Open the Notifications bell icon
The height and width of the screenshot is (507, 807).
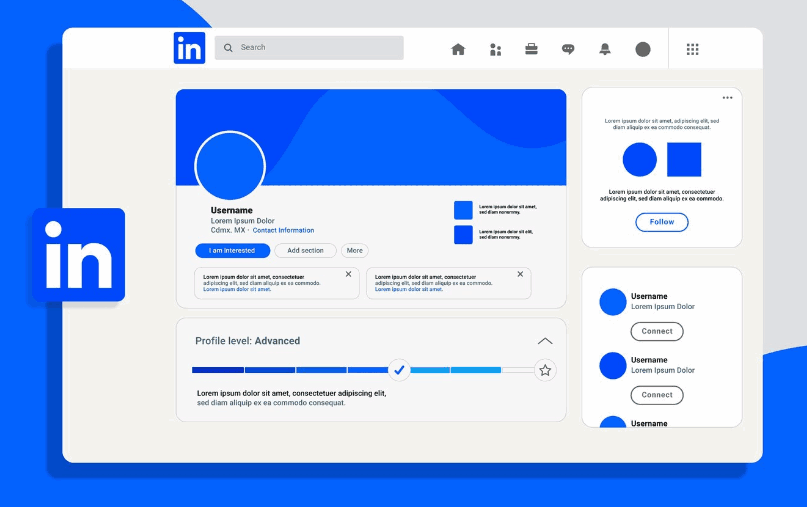point(605,49)
